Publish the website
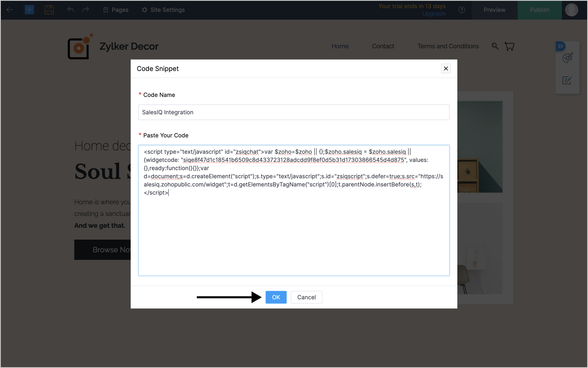 click(540, 10)
